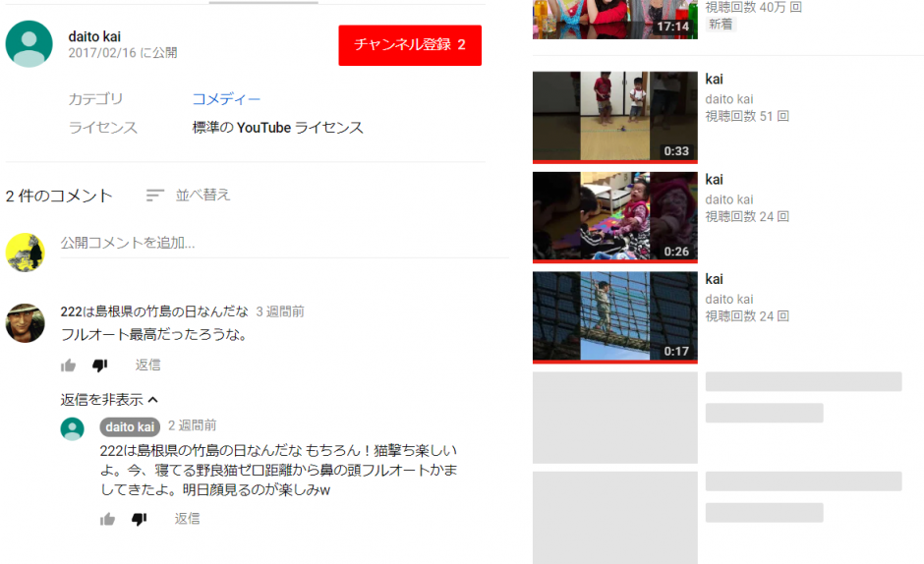Subscribe with the チャンネル登録 button
This screenshot has height=564, width=924.
410,45
